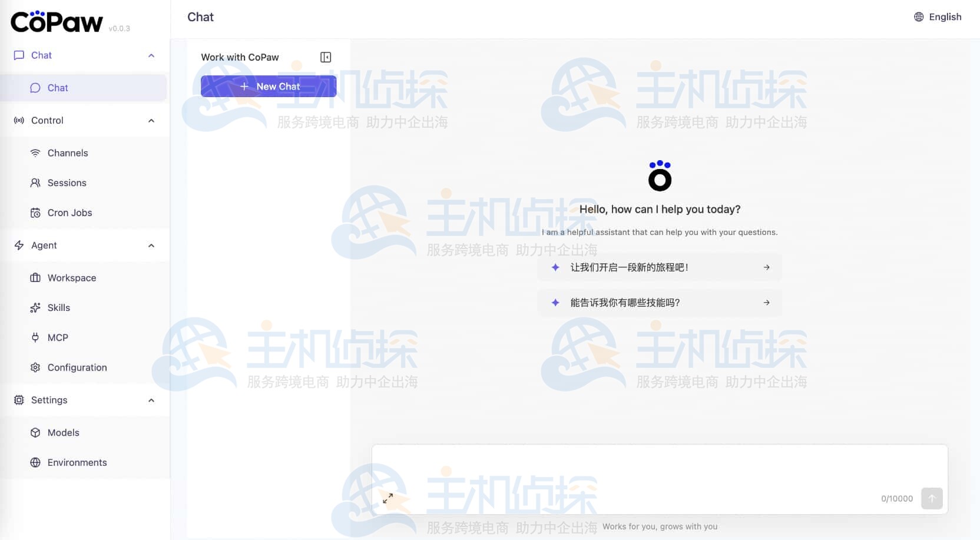980x540 pixels.
Task: Select the Settings section header
Action: pyautogui.click(x=49, y=400)
